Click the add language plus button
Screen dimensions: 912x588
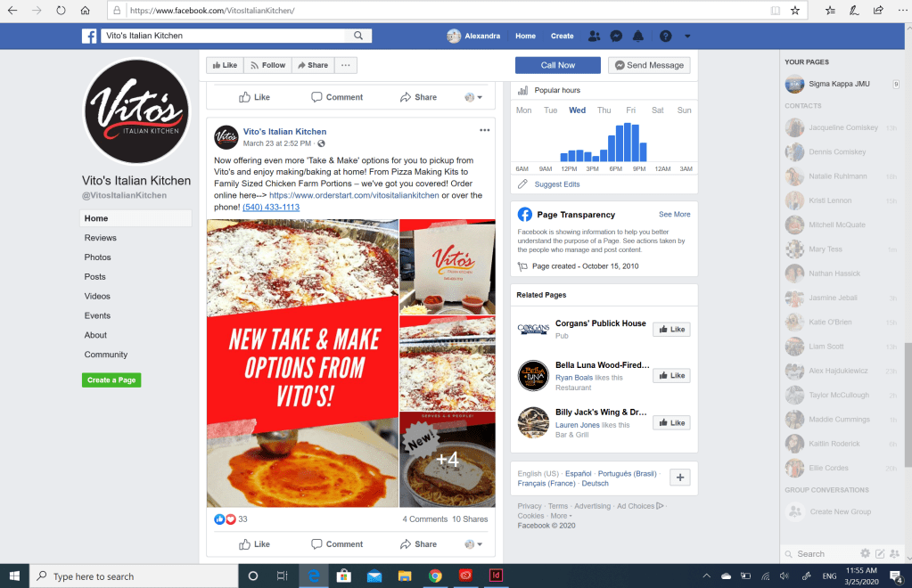tap(680, 477)
